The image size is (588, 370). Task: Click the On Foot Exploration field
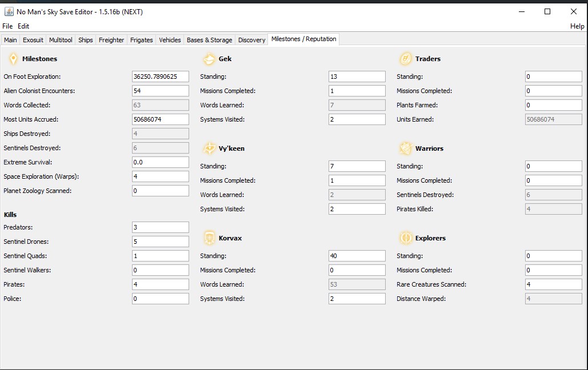pyautogui.click(x=160, y=77)
